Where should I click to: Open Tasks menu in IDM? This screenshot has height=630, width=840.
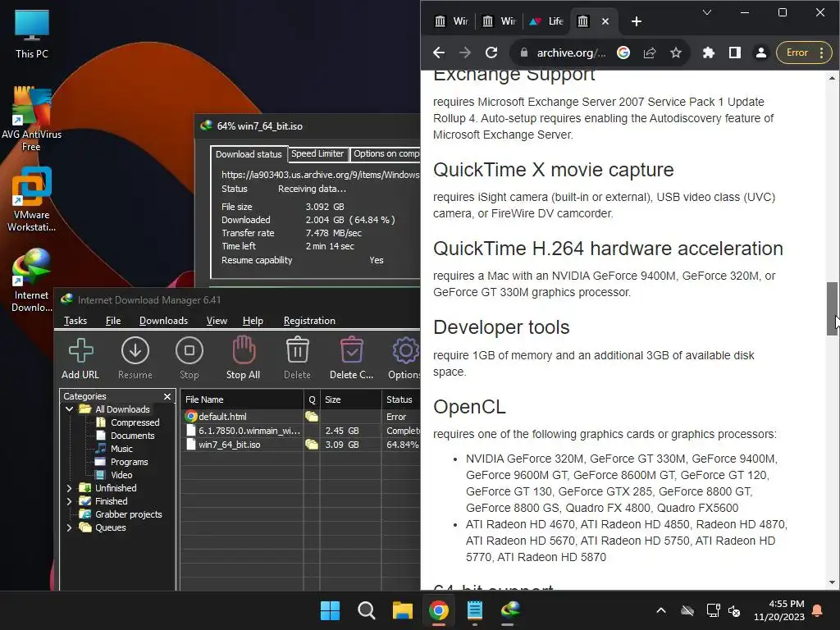[75, 321]
